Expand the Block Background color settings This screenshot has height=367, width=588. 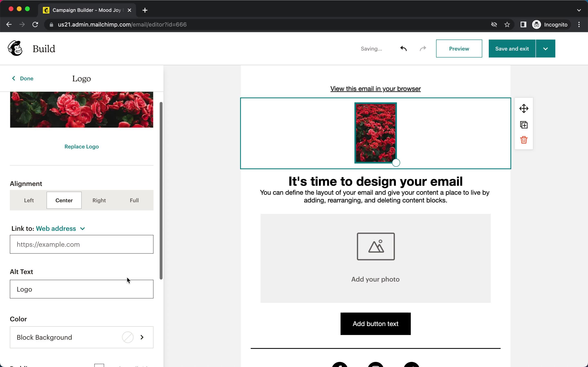pyautogui.click(x=142, y=337)
